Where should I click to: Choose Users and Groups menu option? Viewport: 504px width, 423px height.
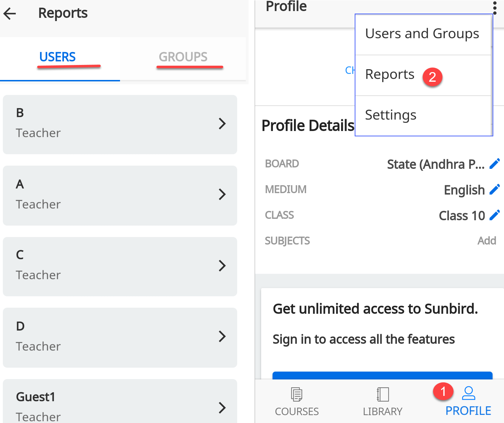point(422,34)
